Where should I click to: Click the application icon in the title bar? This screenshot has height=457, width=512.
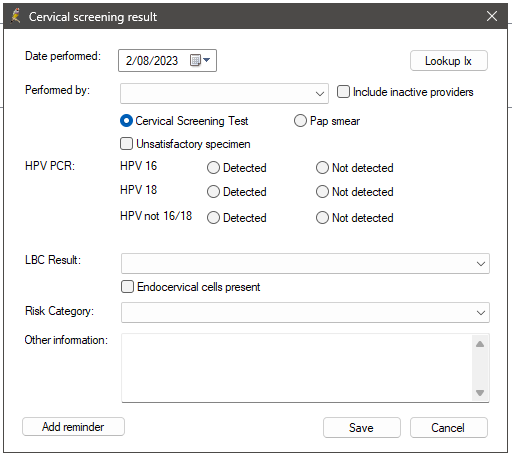pyautogui.click(x=15, y=16)
